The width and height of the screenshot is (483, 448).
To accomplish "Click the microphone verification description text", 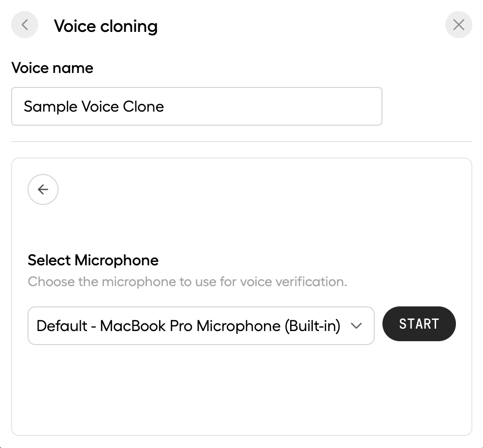I will [x=187, y=282].
